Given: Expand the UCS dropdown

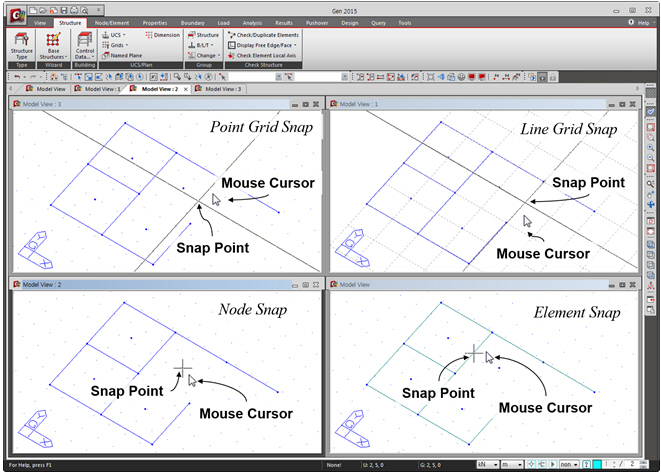Looking at the screenshot, I should [117, 35].
